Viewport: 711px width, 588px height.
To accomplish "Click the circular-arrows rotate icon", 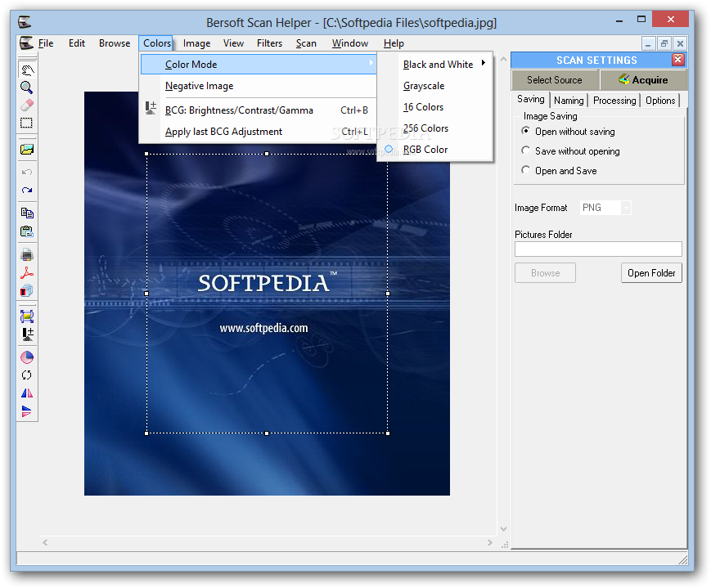I will pos(27,375).
